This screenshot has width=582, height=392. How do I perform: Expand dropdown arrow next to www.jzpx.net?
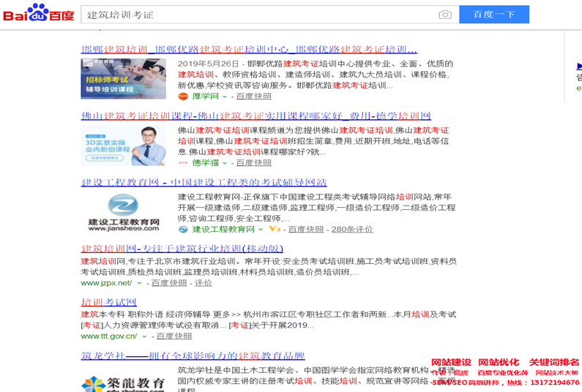point(139,283)
